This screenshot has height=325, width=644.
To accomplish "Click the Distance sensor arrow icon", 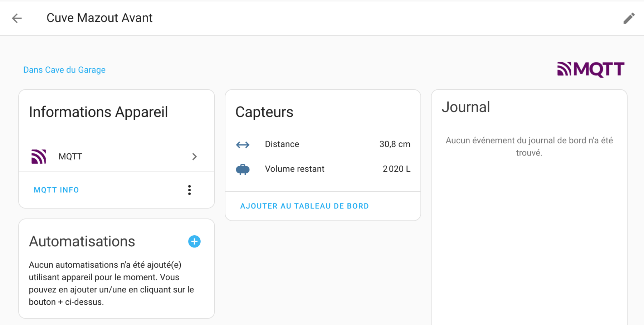I will [243, 144].
